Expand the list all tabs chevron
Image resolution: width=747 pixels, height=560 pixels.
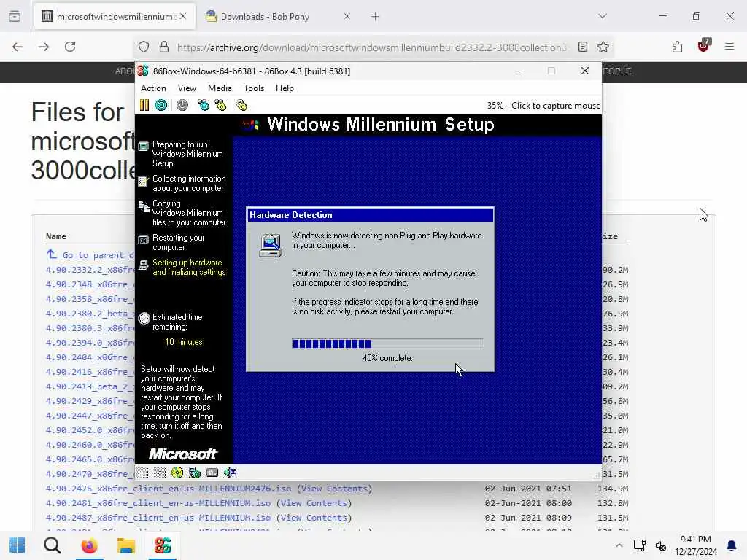[603, 16]
